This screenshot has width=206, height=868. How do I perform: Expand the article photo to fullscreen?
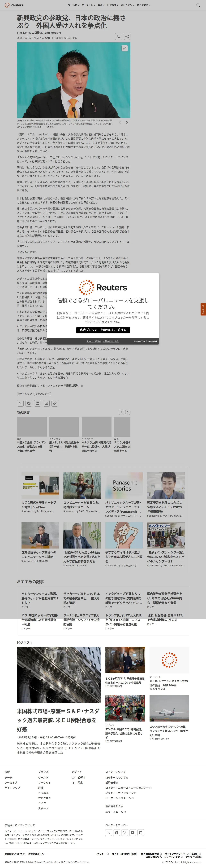(124, 48)
